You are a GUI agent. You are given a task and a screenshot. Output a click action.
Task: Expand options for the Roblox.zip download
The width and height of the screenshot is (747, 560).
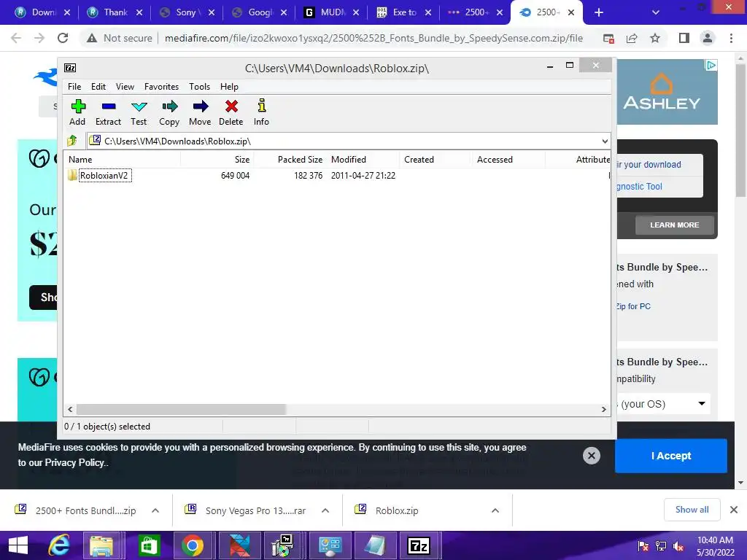[x=495, y=510]
